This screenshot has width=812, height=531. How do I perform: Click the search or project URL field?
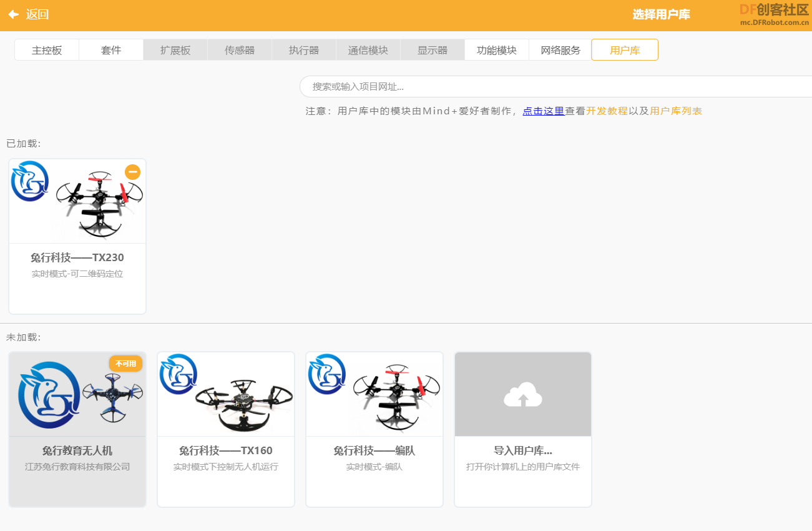[555, 86]
